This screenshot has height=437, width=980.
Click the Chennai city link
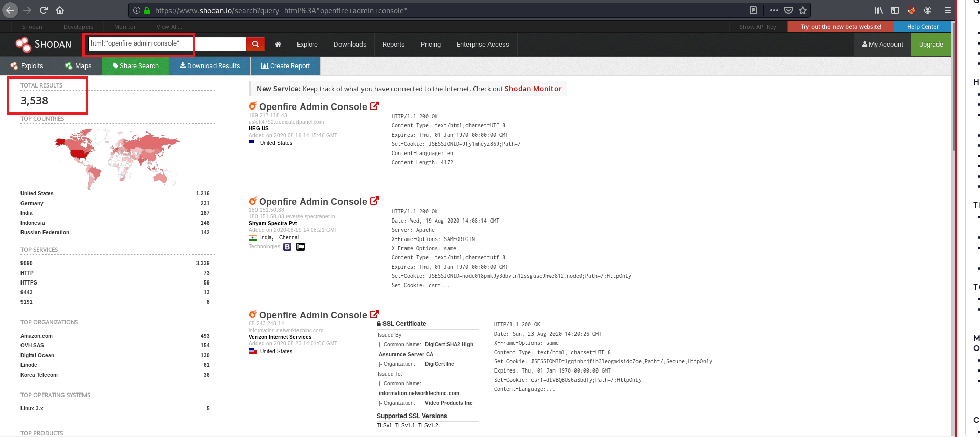pos(289,237)
